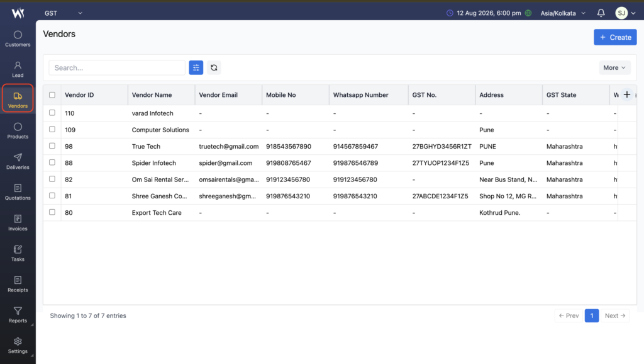Click Whatsapp number 914567859467
Viewport: 644px width, 364px height.
click(355, 147)
